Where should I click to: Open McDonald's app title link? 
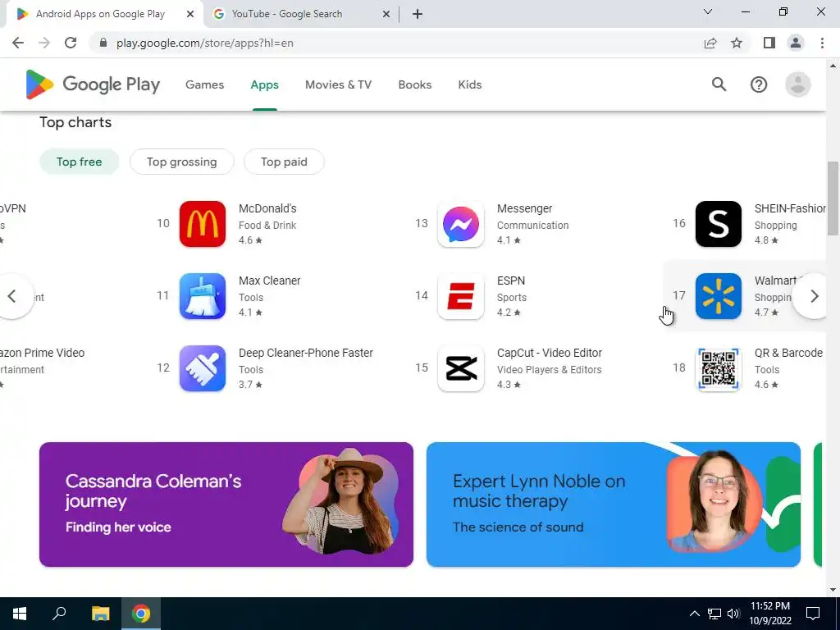point(267,208)
